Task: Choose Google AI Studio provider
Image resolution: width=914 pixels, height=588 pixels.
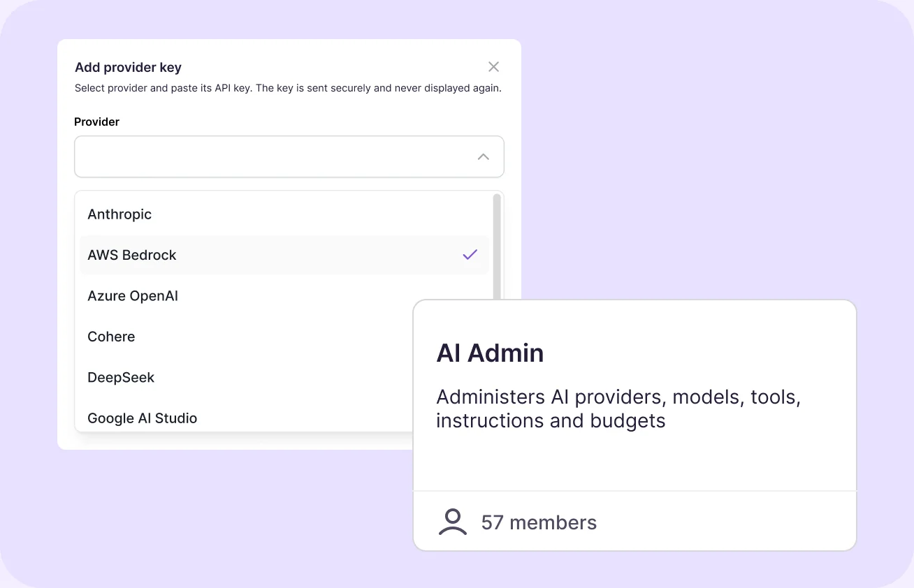Action: (246, 418)
